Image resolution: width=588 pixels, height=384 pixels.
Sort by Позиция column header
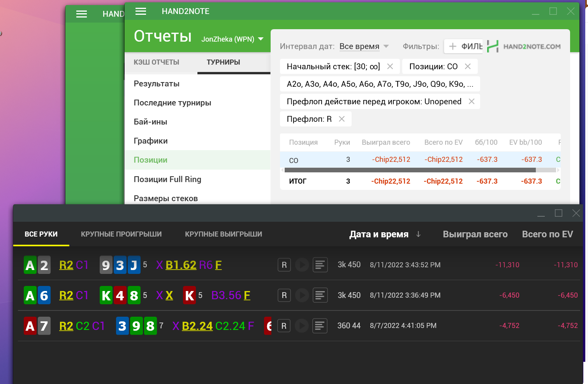(303, 142)
